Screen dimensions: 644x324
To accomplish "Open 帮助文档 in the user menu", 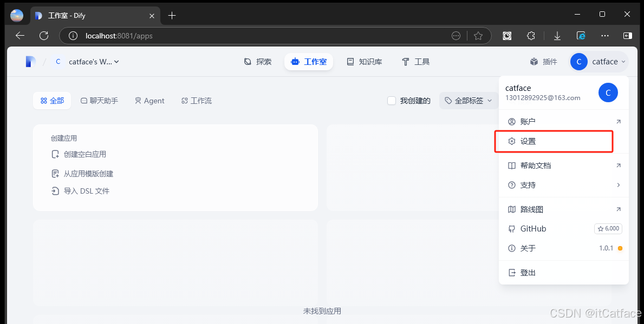I will [564, 166].
